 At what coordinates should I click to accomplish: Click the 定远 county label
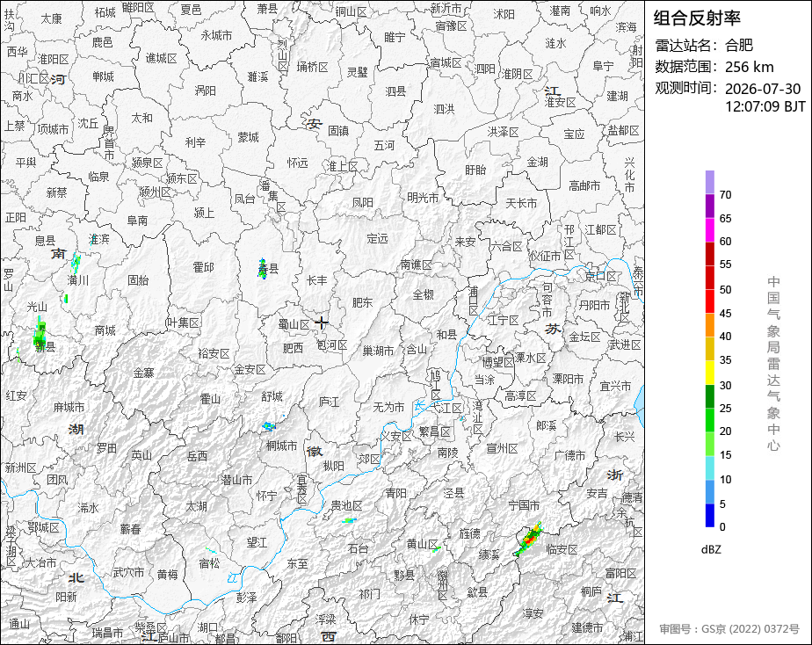pyautogui.click(x=378, y=239)
